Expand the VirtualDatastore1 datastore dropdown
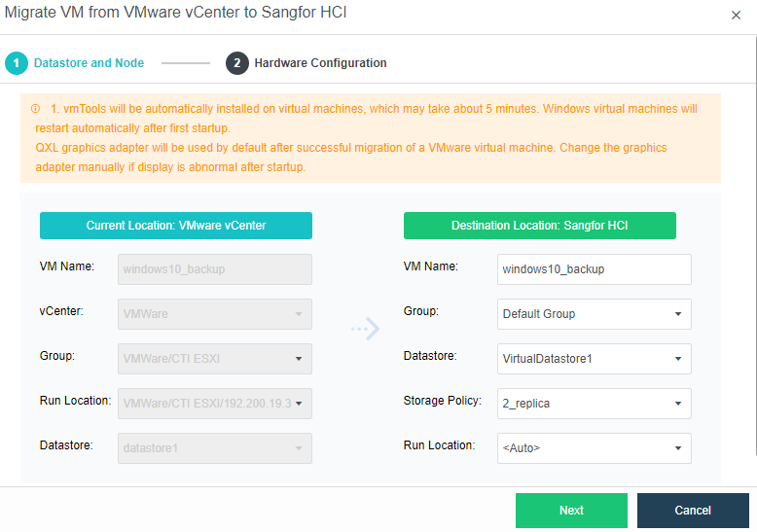This screenshot has height=532, width=757. pos(594,359)
